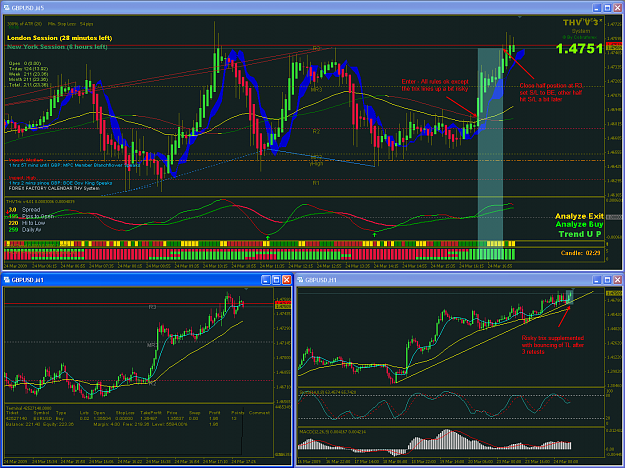Viewport: 625px width, 468px height.
Task: Select the Analyze Exit signal label
Action: (x=579, y=216)
